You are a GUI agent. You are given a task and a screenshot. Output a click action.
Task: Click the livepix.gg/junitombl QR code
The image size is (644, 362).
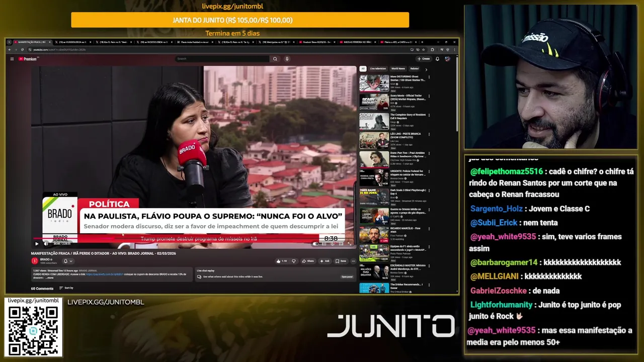(33, 331)
